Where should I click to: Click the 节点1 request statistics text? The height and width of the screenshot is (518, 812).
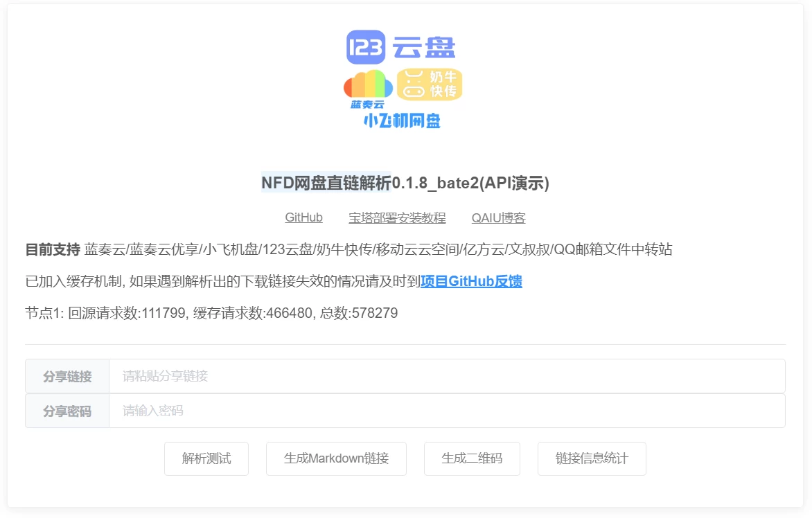(212, 313)
